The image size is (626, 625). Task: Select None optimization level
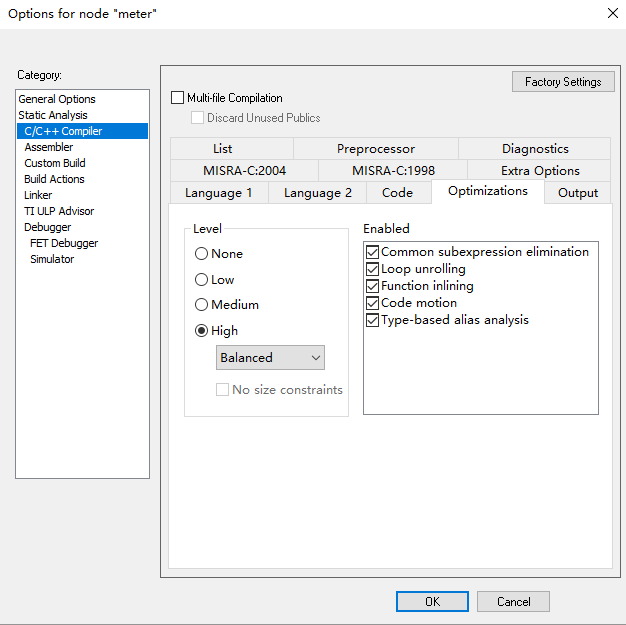coord(202,254)
